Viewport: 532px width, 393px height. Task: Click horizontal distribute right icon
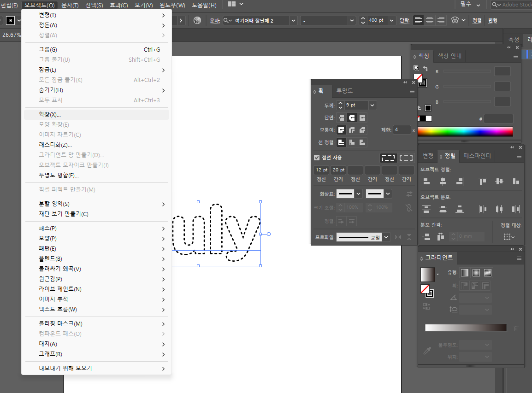click(x=516, y=209)
